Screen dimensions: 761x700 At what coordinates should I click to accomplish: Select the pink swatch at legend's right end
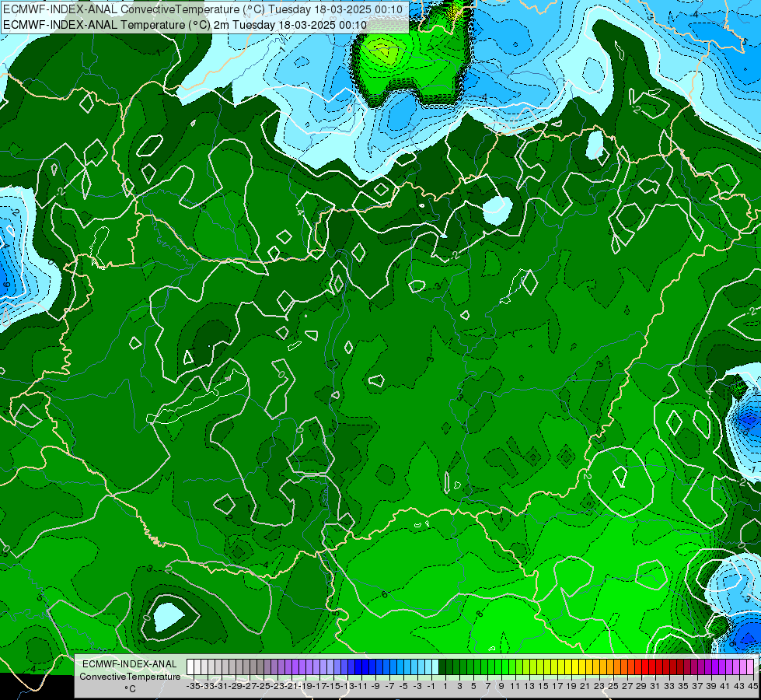[750, 667]
